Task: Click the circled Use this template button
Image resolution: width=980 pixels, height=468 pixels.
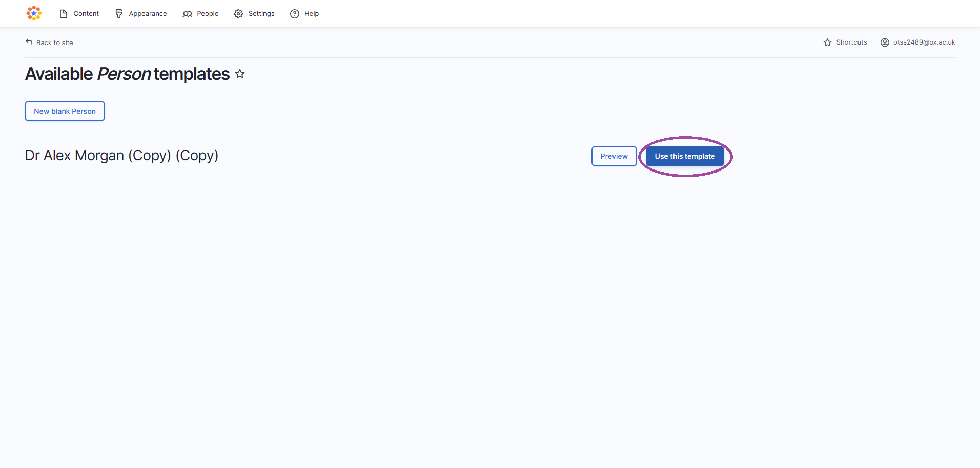Action: [685, 156]
